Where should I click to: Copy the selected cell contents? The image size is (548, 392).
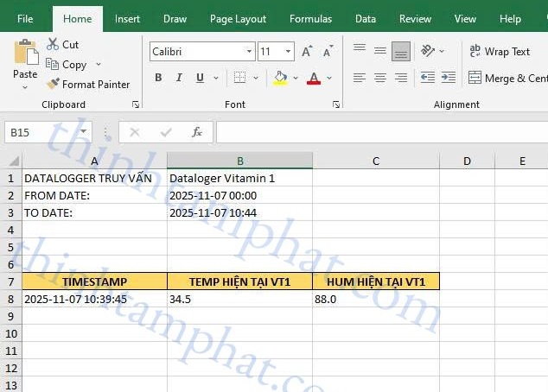(x=67, y=65)
